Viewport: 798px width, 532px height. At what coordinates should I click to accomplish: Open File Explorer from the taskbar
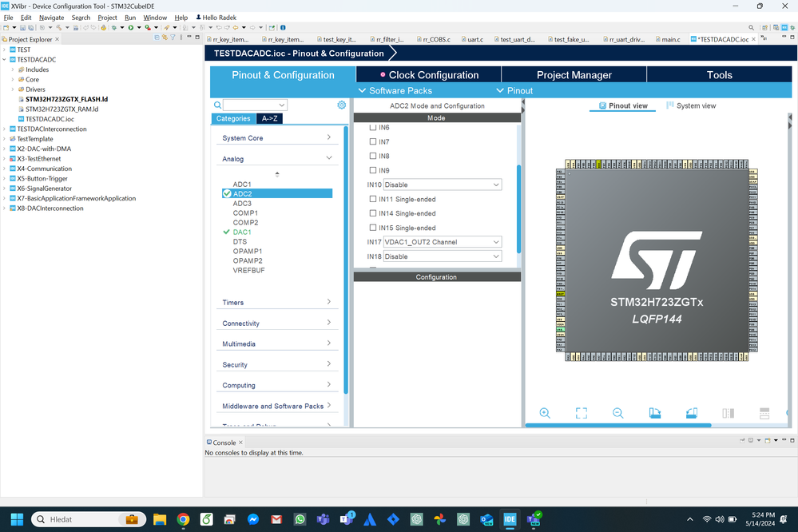click(x=160, y=519)
